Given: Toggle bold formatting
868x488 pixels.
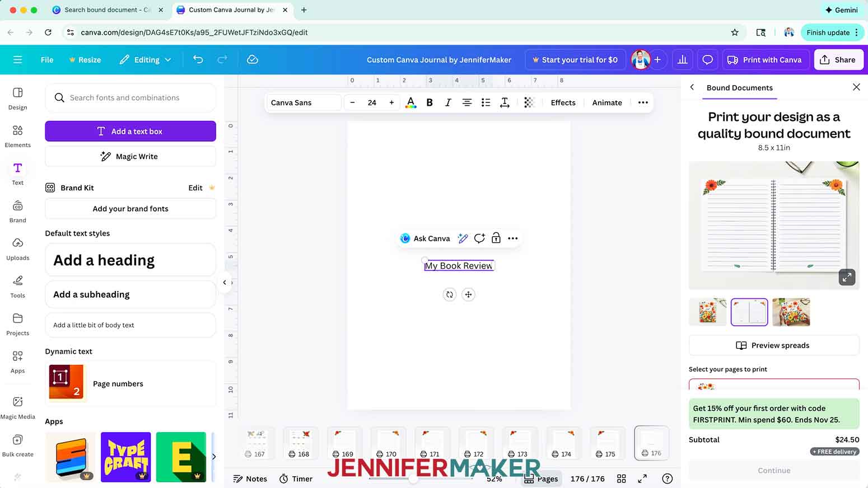Looking at the screenshot, I should [x=430, y=102].
